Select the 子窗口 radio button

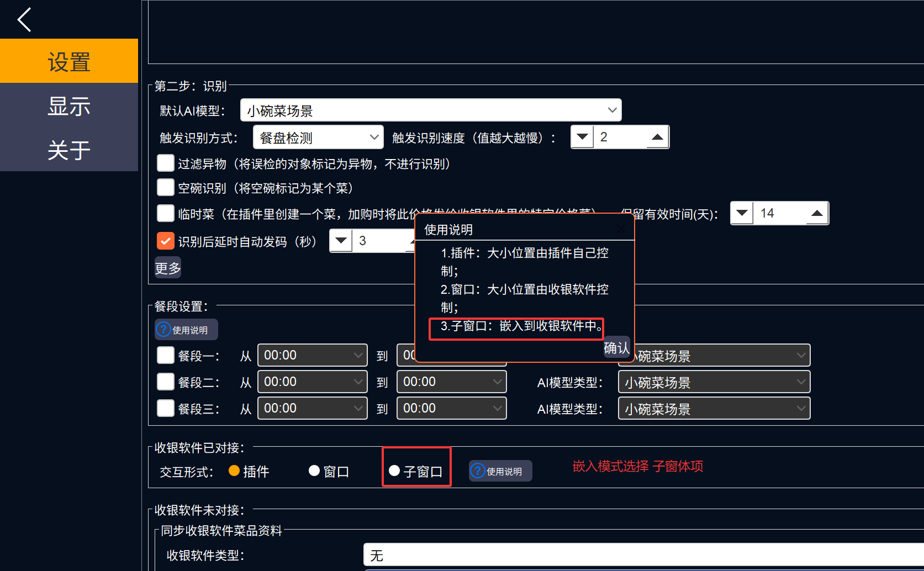394,471
